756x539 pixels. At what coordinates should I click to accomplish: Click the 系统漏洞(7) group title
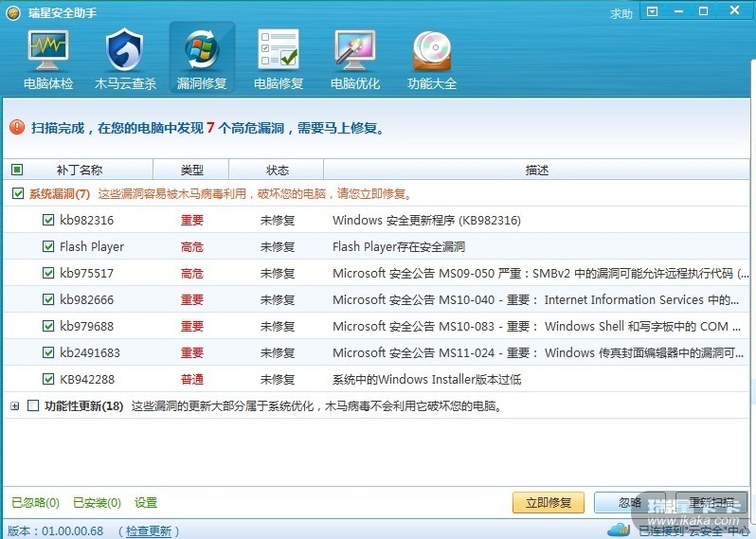[x=60, y=194]
